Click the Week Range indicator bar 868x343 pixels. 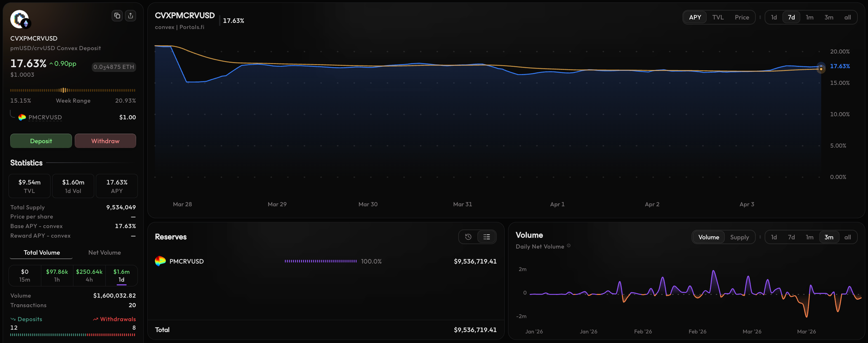click(73, 90)
